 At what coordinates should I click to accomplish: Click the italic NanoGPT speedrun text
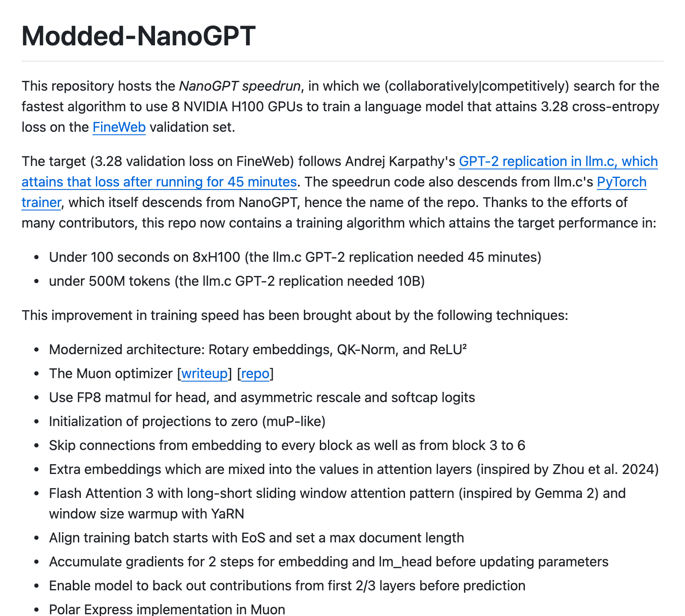(x=239, y=86)
